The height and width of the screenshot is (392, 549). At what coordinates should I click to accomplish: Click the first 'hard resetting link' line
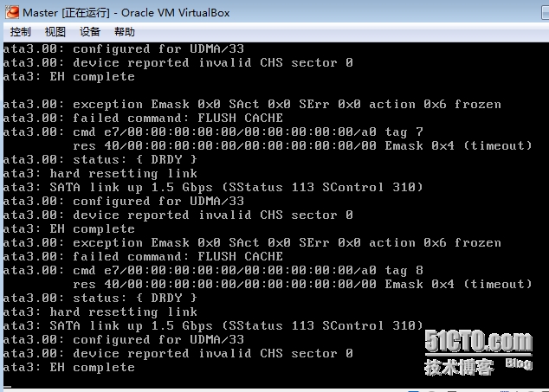pos(100,173)
